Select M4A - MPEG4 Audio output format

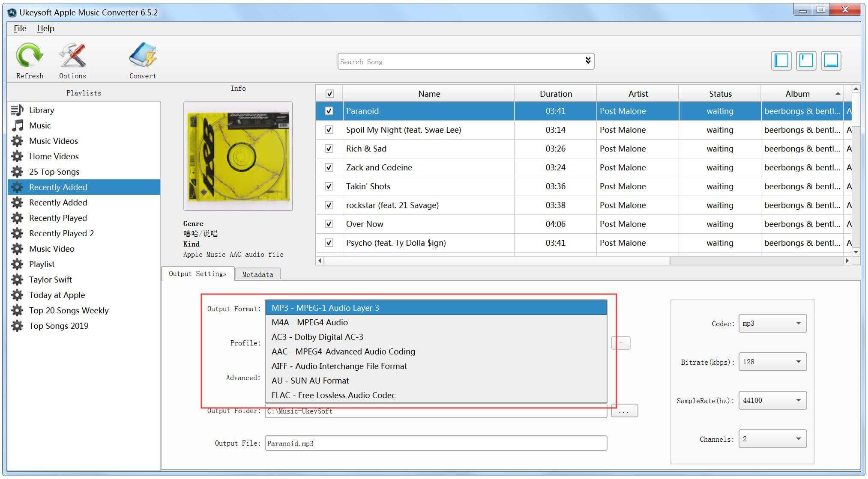(310, 321)
